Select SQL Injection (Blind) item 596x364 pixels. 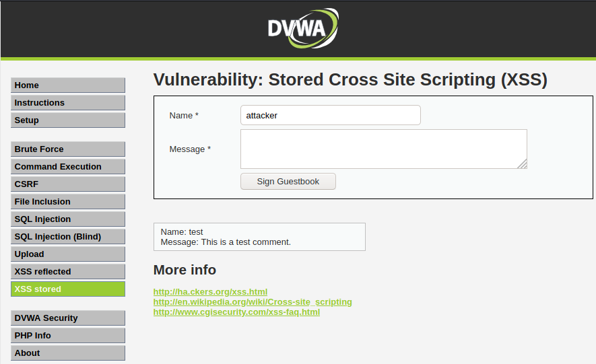tap(68, 236)
